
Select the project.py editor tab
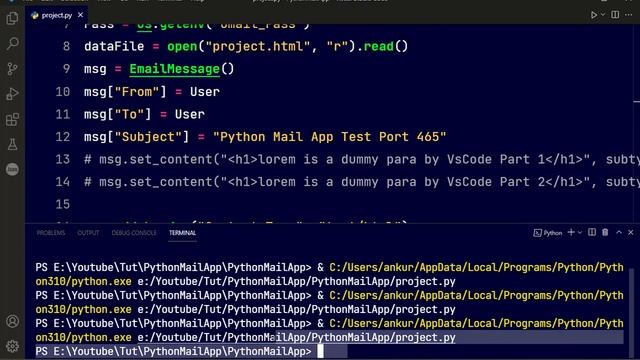click(57, 15)
